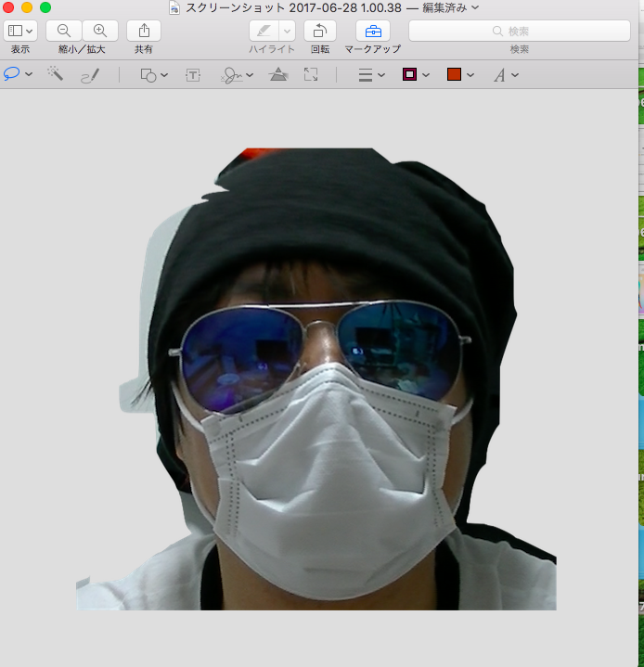
Task: Select the Sketch pen tool
Action: (x=90, y=75)
